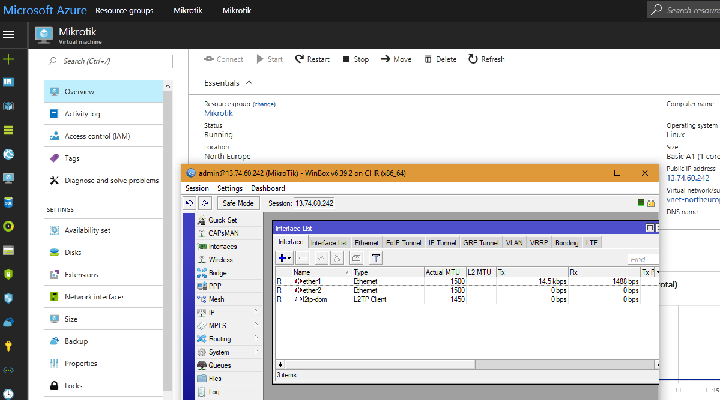Image resolution: width=720 pixels, height=400 pixels.
Task: Open the Dashboard menu in WinBox
Action: pos(268,188)
